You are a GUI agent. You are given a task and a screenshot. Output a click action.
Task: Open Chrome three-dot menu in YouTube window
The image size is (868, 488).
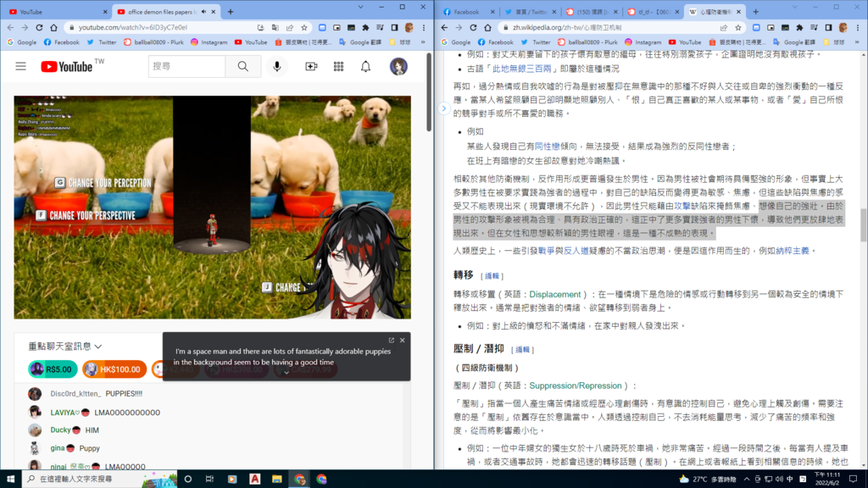tap(424, 27)
